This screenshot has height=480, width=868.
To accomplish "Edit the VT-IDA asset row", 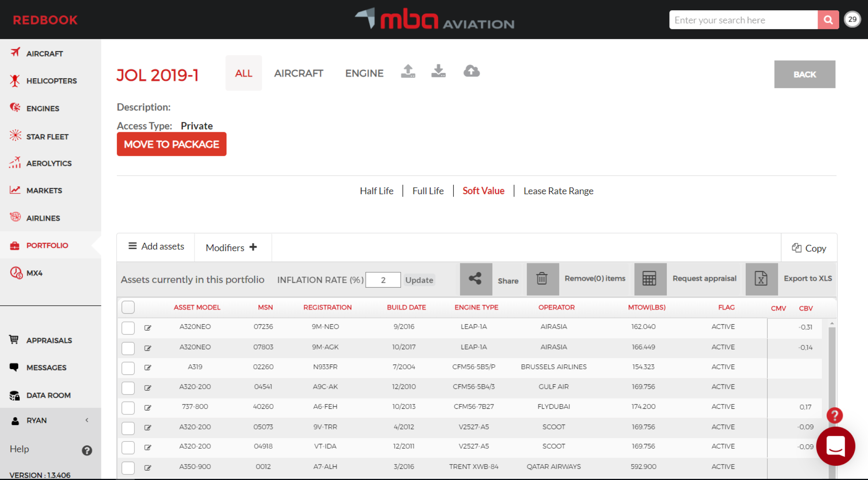I will coord(148,448).
